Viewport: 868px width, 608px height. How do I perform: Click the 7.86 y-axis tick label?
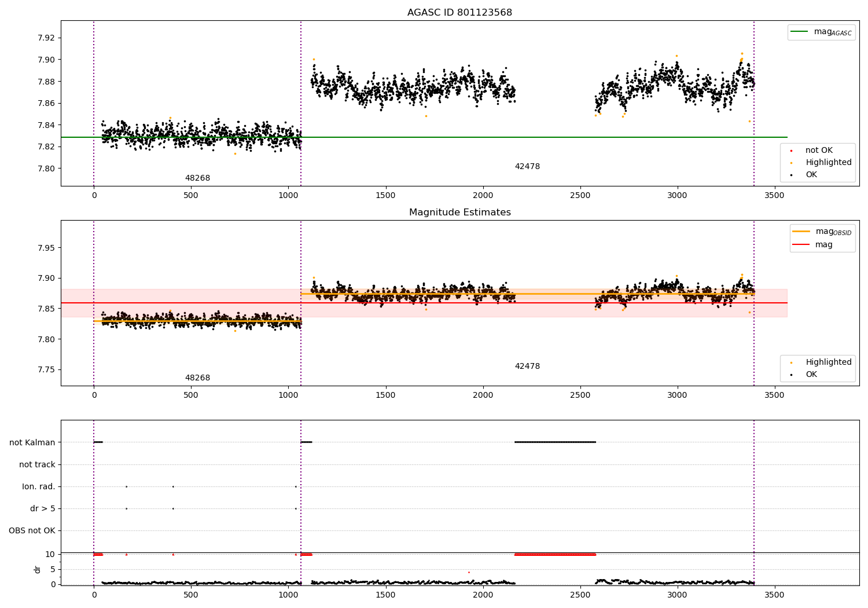click(46, 104)
